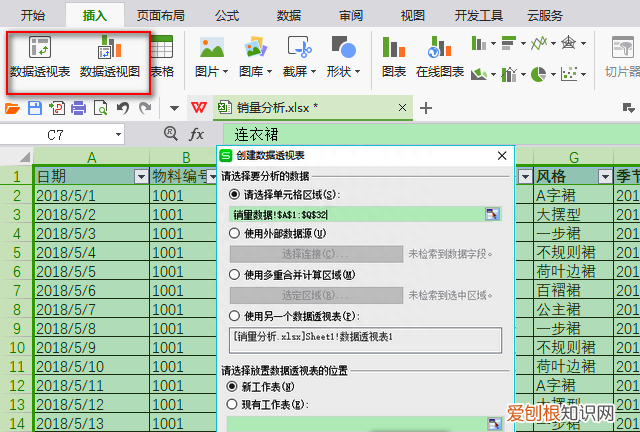640x432 pixels.
Task: Select 新工作表 radio option
Action: [x=232, y=386]
